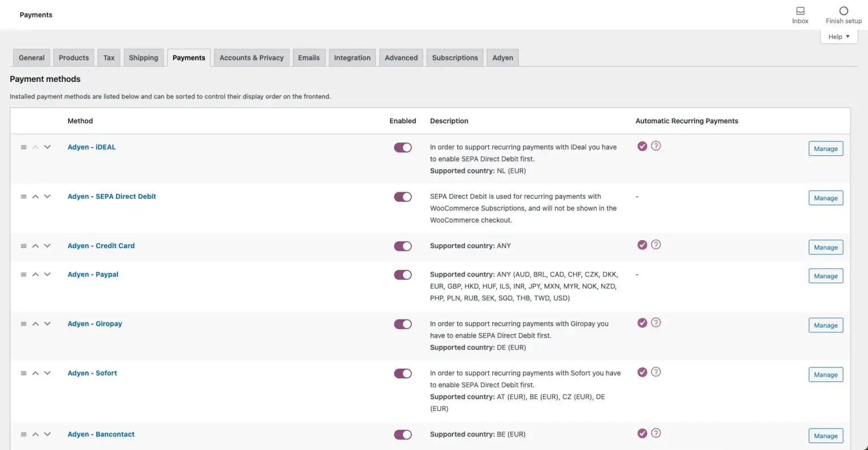868x450 pixels.
Task: Move Adyen - Paypal down
Action: (47, 274)
